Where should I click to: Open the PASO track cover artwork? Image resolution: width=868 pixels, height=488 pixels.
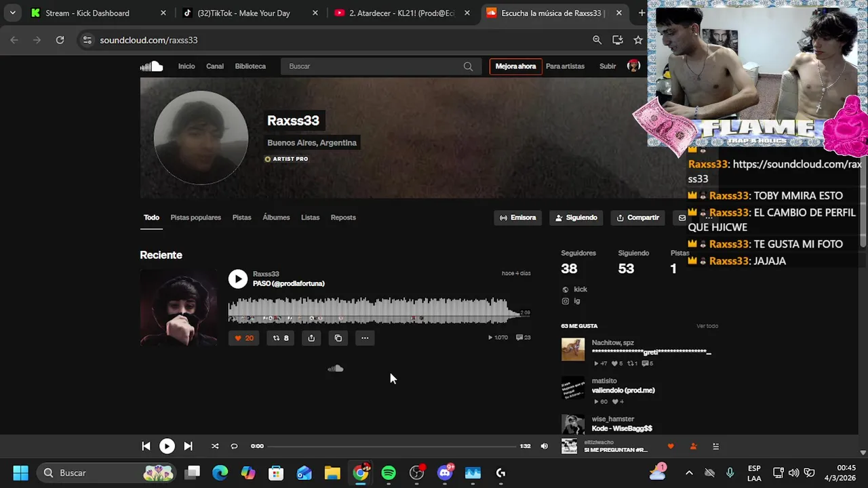(x=178, y=308)
